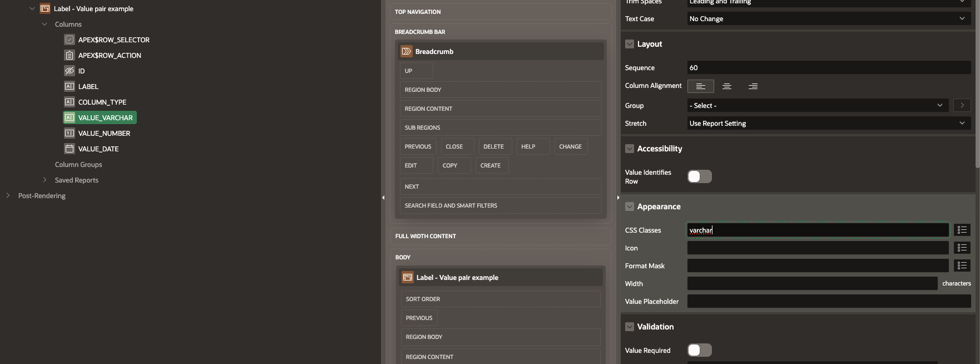980x364 pixels.
Task: Set column alignment to center
Action: (726, 86)
